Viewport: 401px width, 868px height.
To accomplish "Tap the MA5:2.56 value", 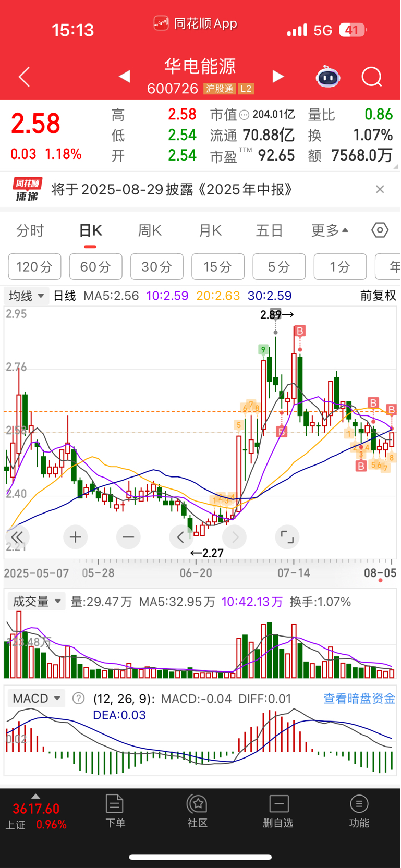I will pyautogui.click(x=111, y=296).
